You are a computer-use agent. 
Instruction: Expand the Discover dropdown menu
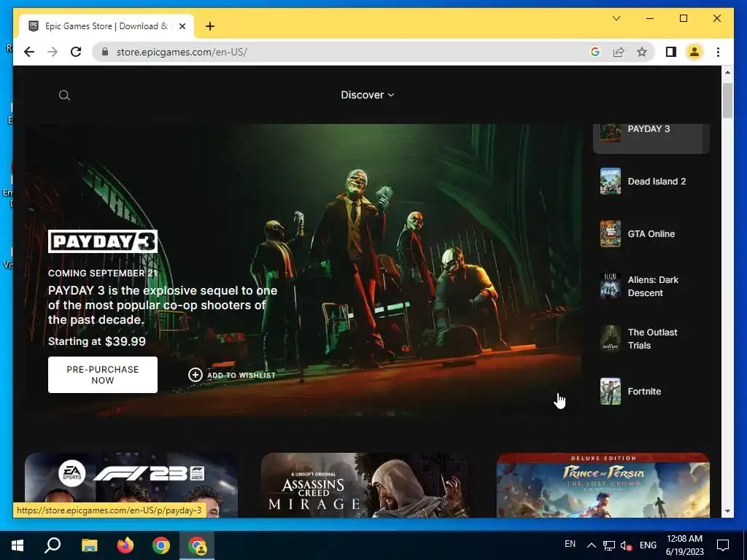(x=368, y=95)
